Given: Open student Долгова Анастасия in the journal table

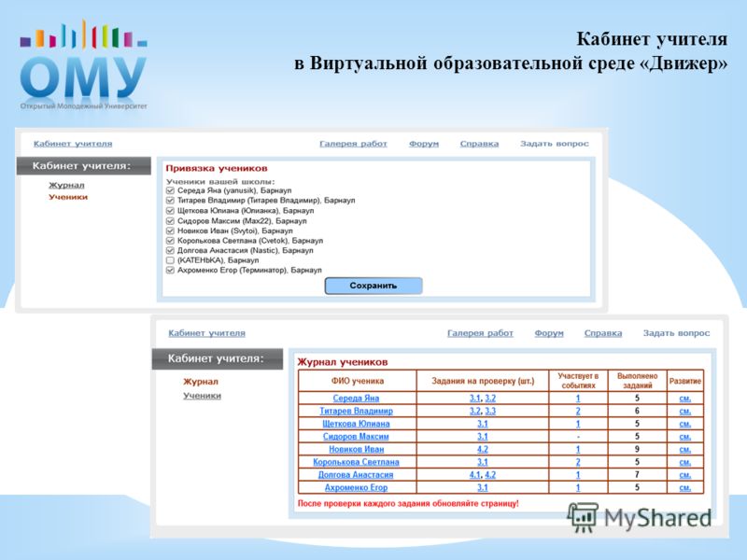Looking at the screenshot, I should pyautogui.click(x=356, y=475).
